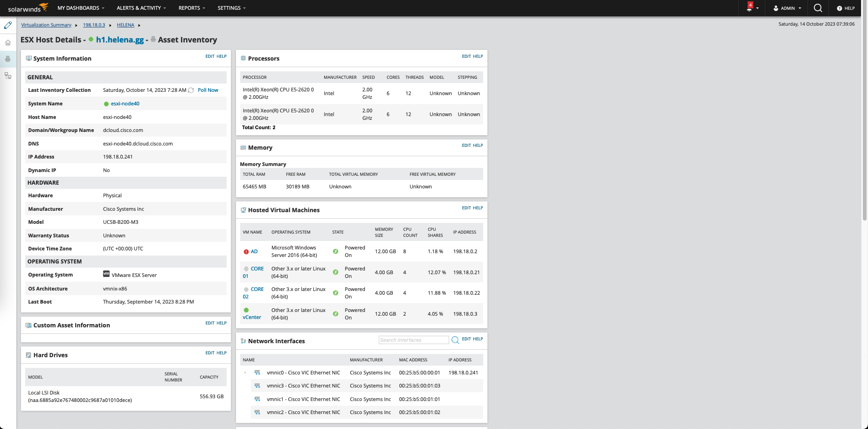The width and height of the screenshot is (868, 429).
Task: Expand the HELENA breadcrumb arrow
Action: (139, 25)
